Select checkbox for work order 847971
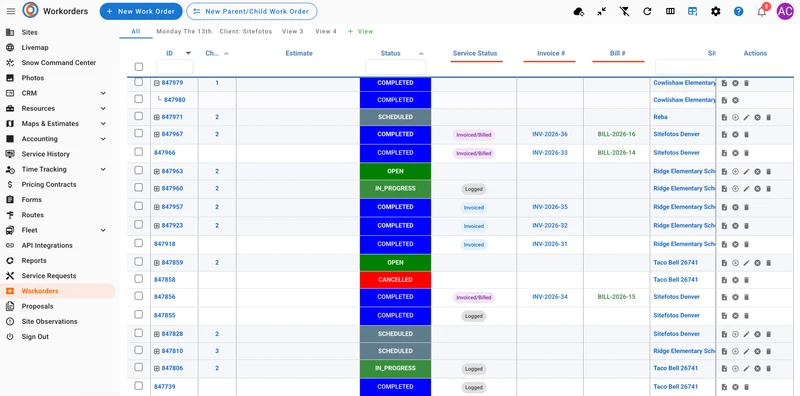Screen dimensions: 800x396 click(139, 116)
